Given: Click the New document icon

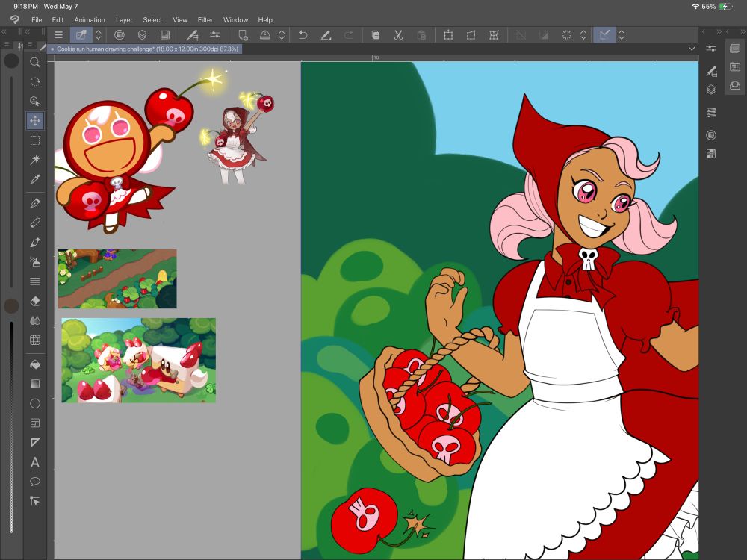Looking at the screenshot, I should [243, 35].
